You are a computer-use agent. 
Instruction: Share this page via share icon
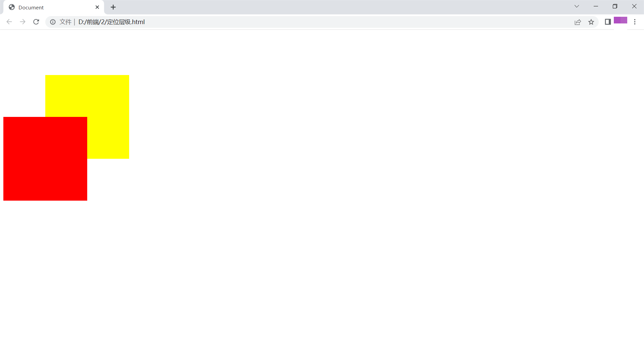(578, 22)
